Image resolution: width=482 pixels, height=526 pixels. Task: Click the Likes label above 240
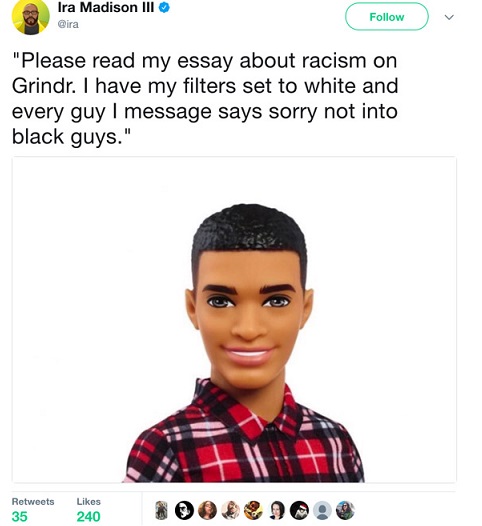(x=89, y=502)
